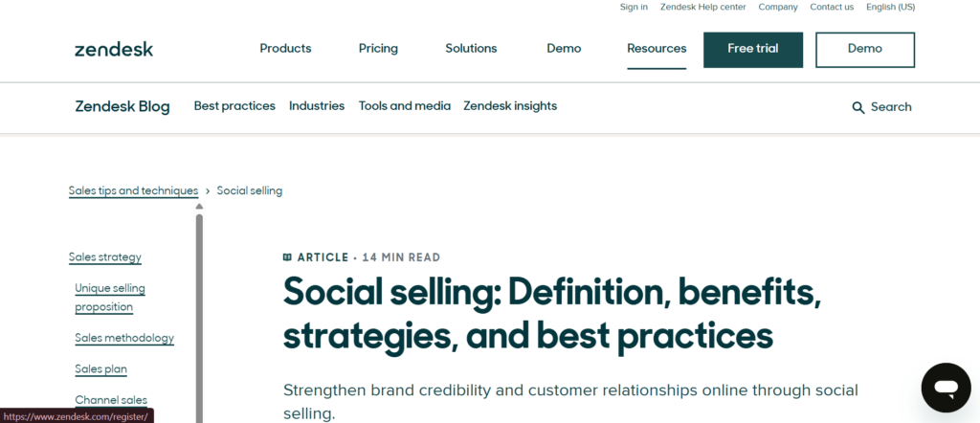Open the Best practices blog category
Viewport: 980px width, 423px height.
234,106
